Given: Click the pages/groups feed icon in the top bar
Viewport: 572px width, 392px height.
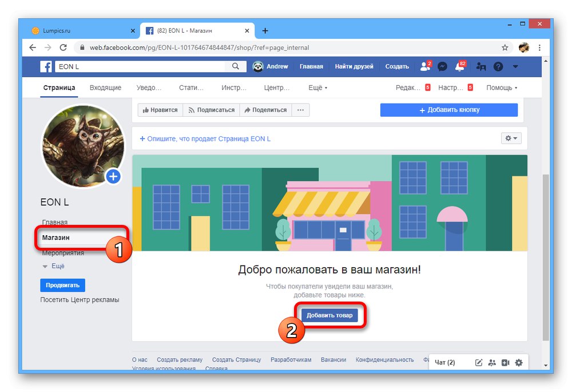Looking at the screenshot, I should 481,66.
